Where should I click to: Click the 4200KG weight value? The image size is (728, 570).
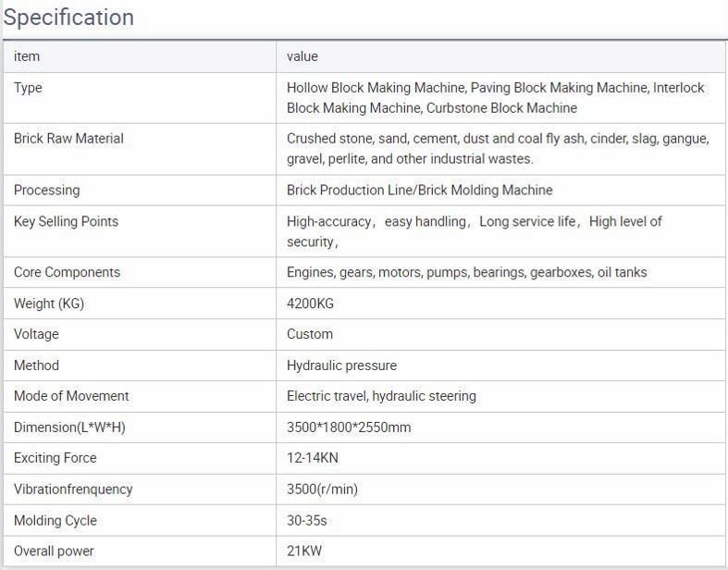[309, 304]
